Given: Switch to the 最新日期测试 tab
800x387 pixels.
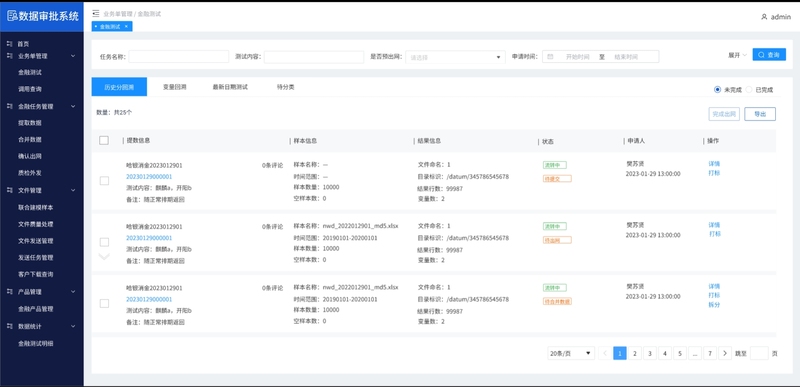Looking at the screenshot, I should (x=230, y=87).
